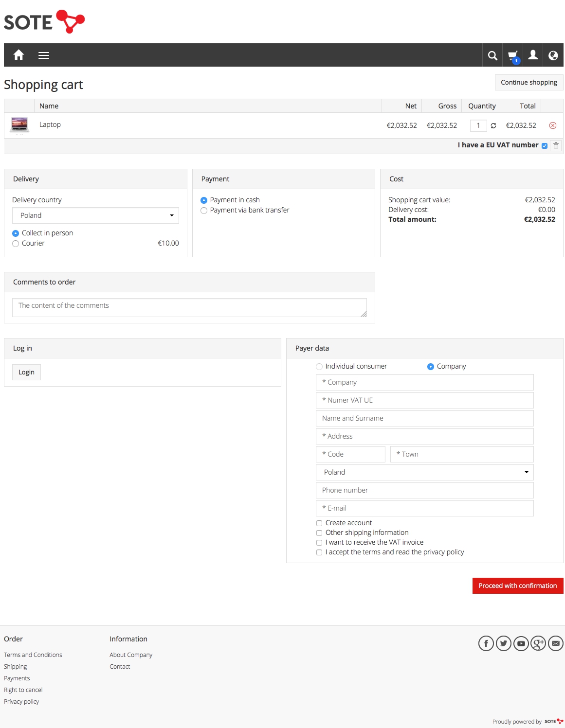Enable the Create account checkbox
The height and width of the screenshot is (728, 565).
click(319, 523)
